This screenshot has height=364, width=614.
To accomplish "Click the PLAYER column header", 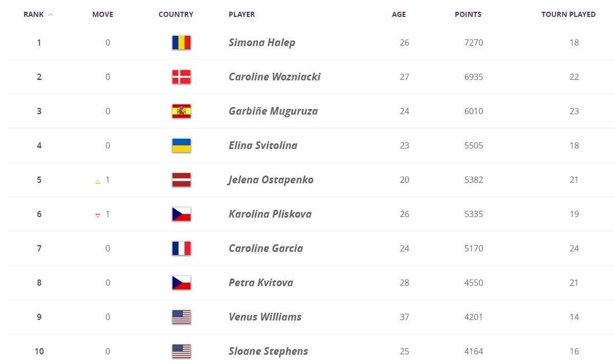I will (242, 15).
